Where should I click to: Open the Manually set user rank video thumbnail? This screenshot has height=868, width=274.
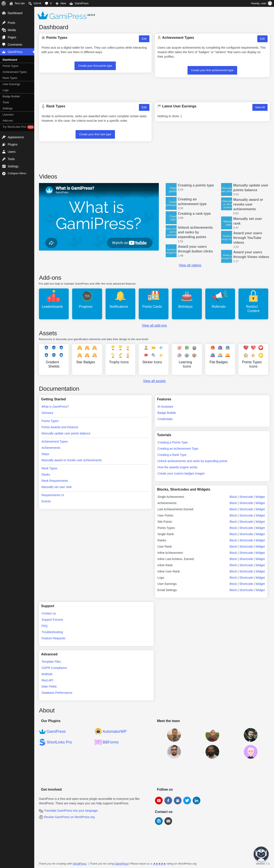[x=226, y=223]
